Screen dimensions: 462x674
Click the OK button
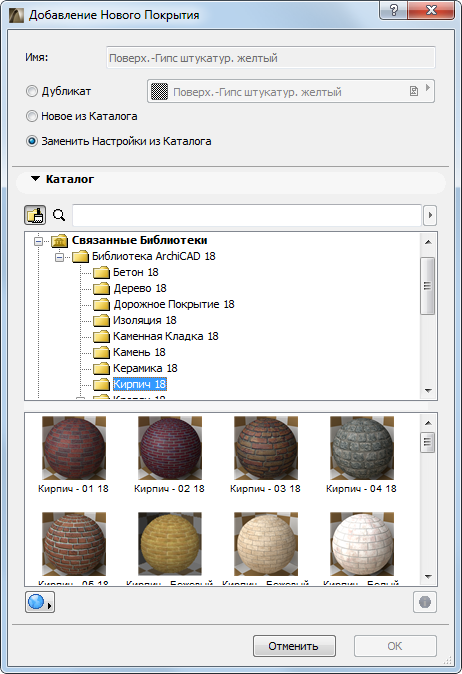tap(395, 646)
